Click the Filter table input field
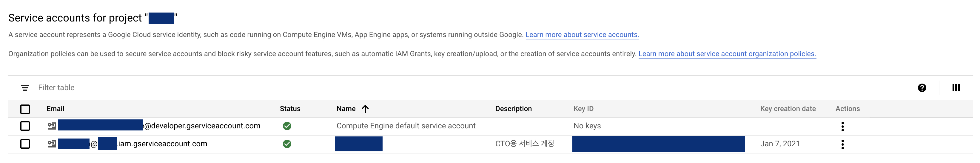The image size is (980, 163). click(x=472, y=88)
